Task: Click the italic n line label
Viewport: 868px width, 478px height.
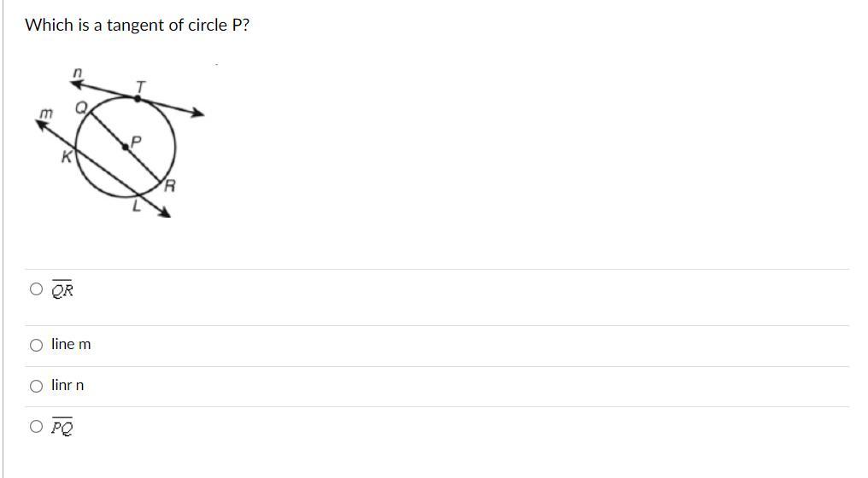Action: pyautogui.click(x=78, y=72)
